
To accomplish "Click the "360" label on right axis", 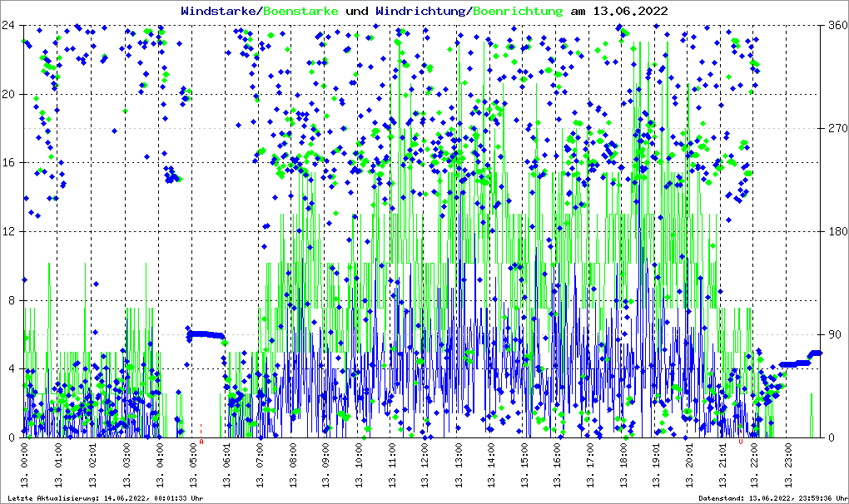I will (837, 25).
